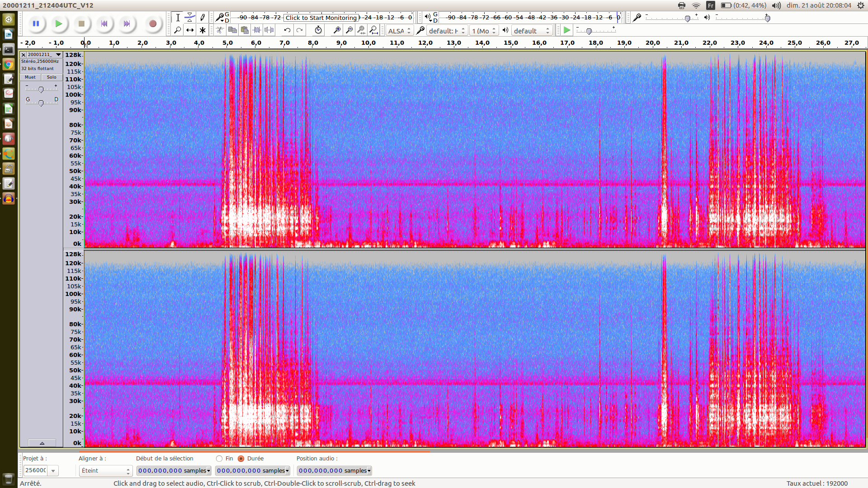Toggle the Solo track button
The height and width of the screenshot is (488, 868).
[52, 77]
